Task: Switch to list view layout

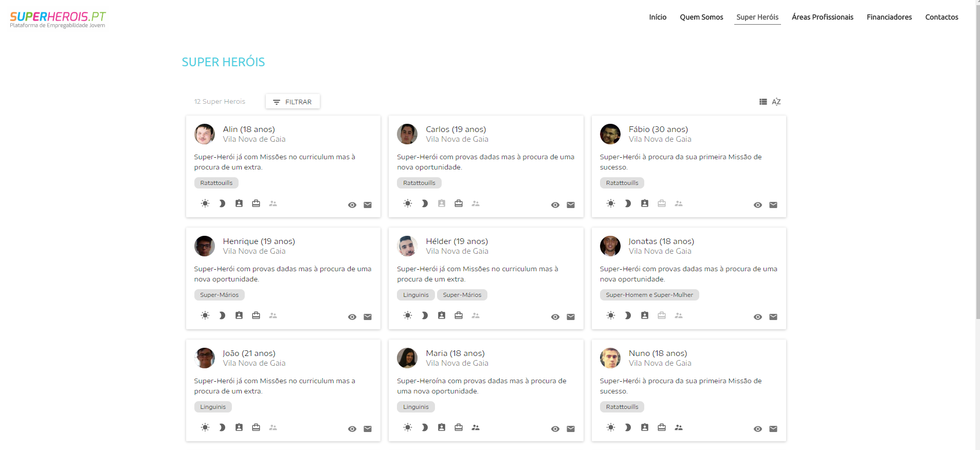Action: (763, 102)
